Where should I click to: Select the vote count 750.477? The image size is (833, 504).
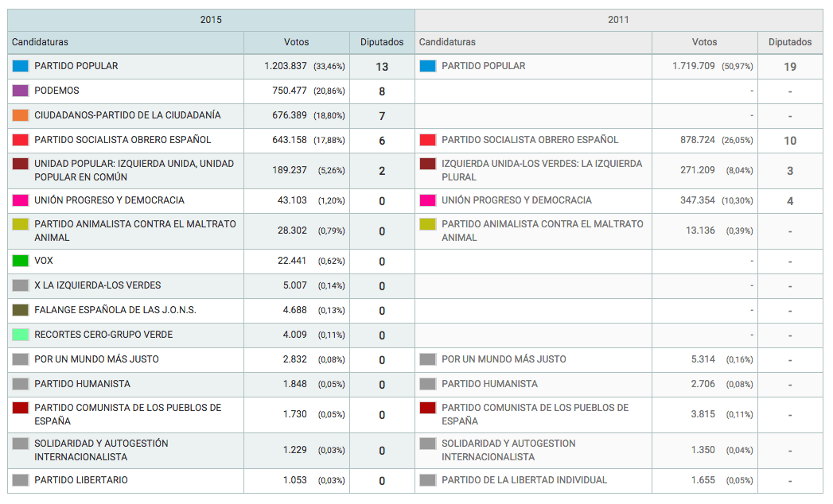point(290,91)
